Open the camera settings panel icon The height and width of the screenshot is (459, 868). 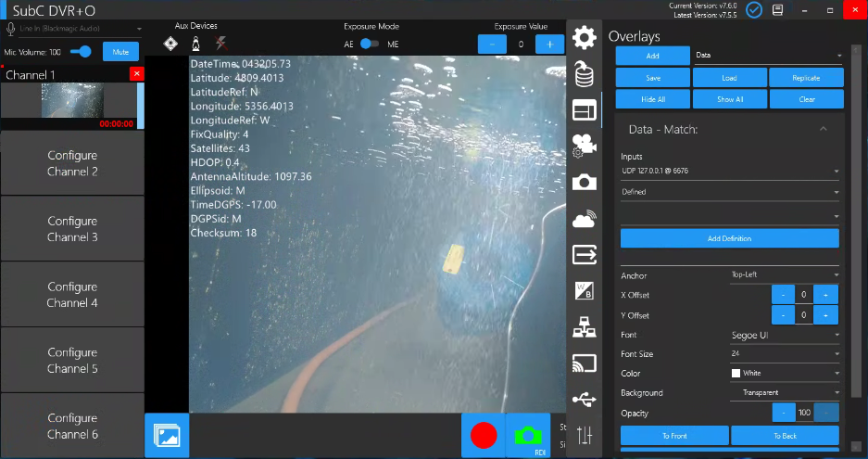[x=584, y=146]
